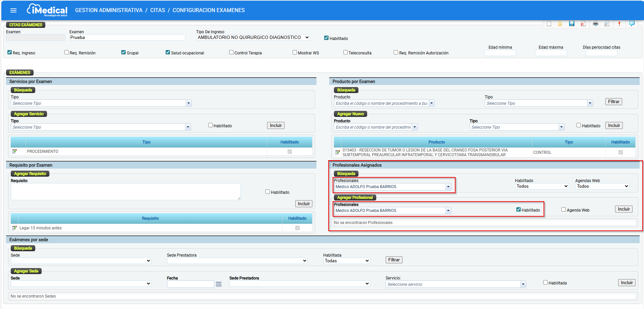
Task: Click the delete document red X icon
Action: pyautogui.click(x=583, y=24)
